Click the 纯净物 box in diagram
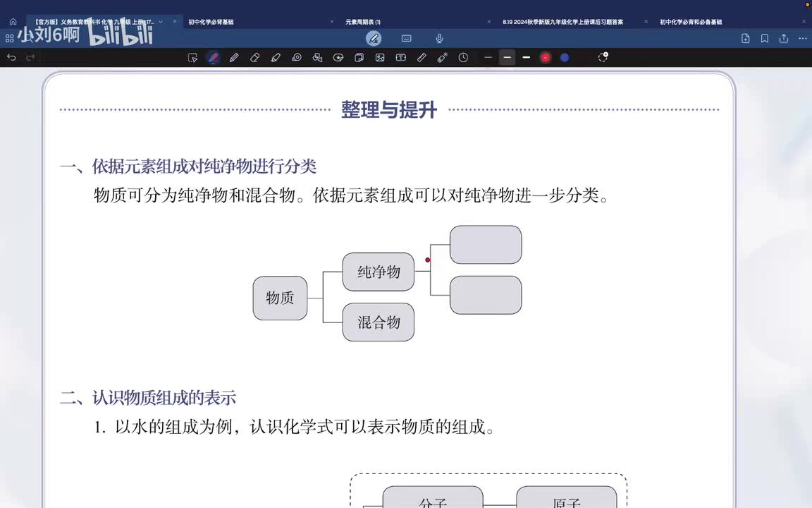The image size is (812, 508). [379, 272]
